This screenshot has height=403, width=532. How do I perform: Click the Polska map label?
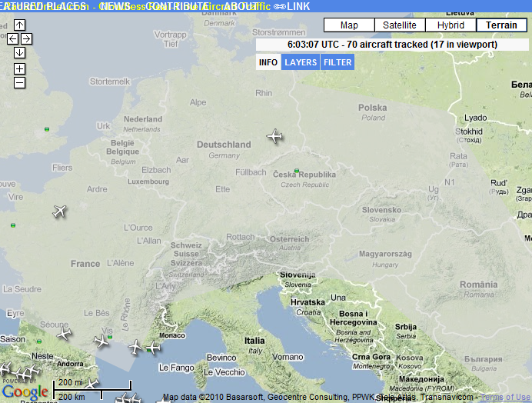coord(373,108)
